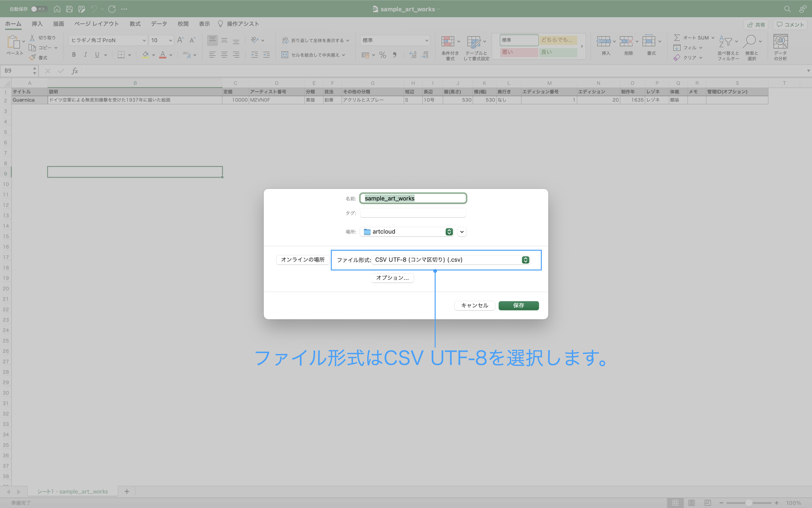This screenshot has height=508, width=812.
Task: Open Conditional Formatting menu
Action: pyautogui.click(x=450, y=48)
